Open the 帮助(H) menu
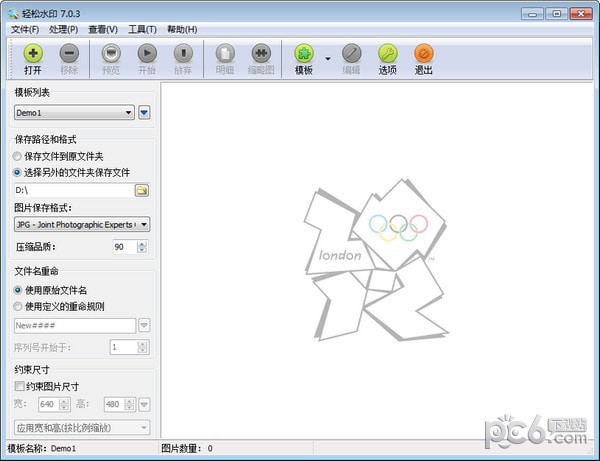This screenshot has width=600, height=461. click(182, 29)
